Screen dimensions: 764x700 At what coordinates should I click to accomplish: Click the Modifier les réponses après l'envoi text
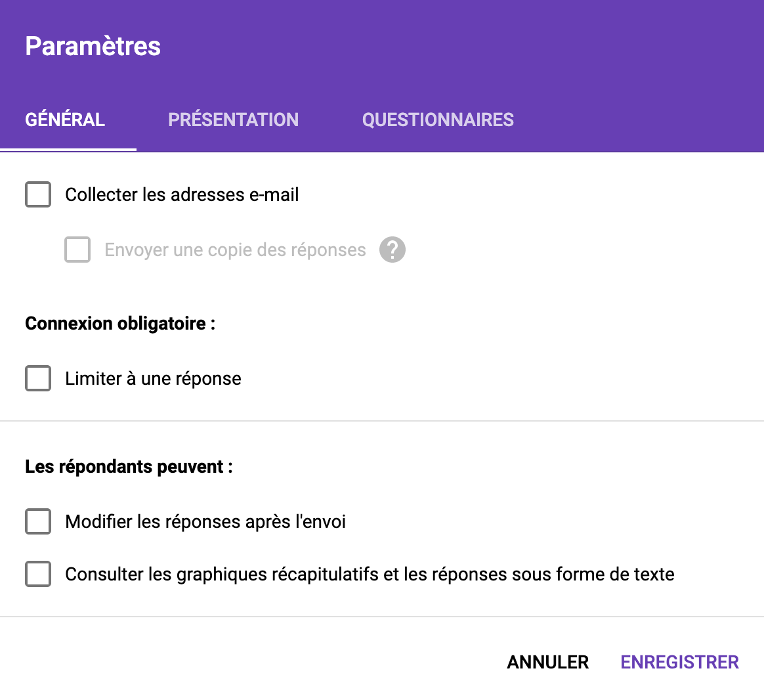[x=205, y=521]
